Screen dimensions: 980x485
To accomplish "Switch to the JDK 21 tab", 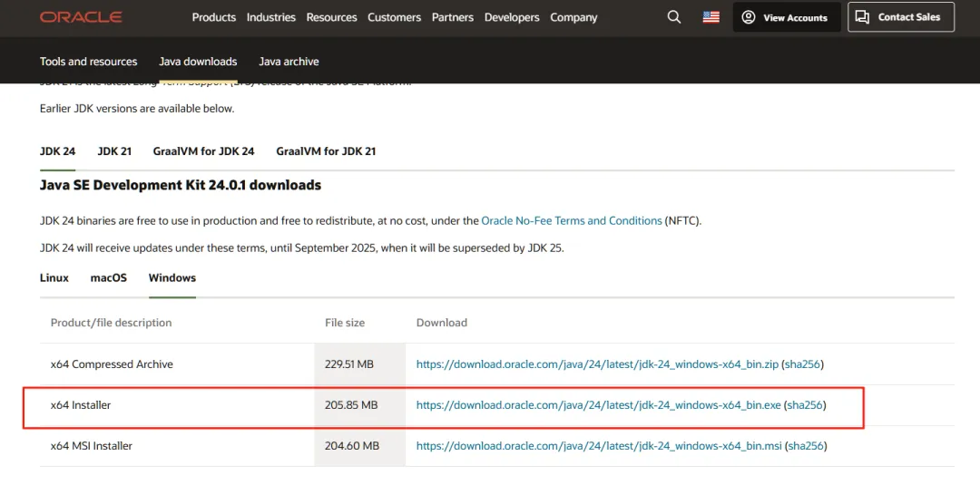I will (x=114, y=151).
